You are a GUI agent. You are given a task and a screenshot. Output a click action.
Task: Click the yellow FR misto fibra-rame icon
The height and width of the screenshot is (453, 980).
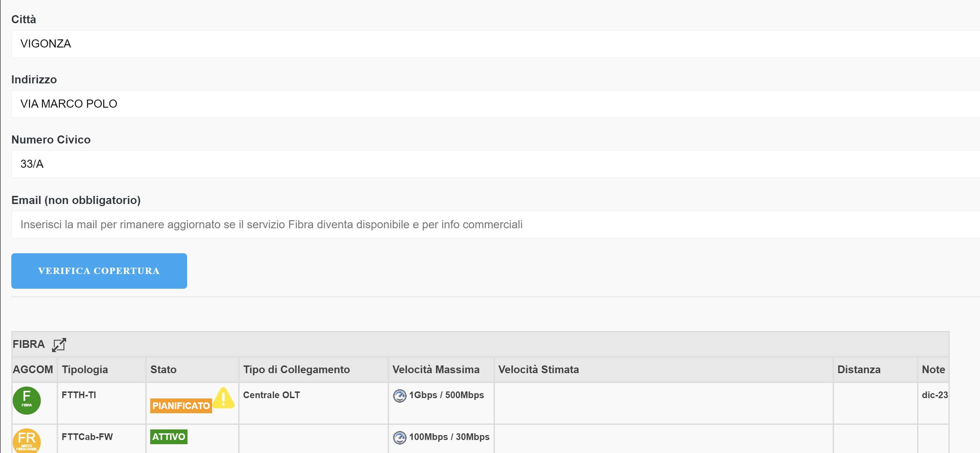click(x=27, y=441)
